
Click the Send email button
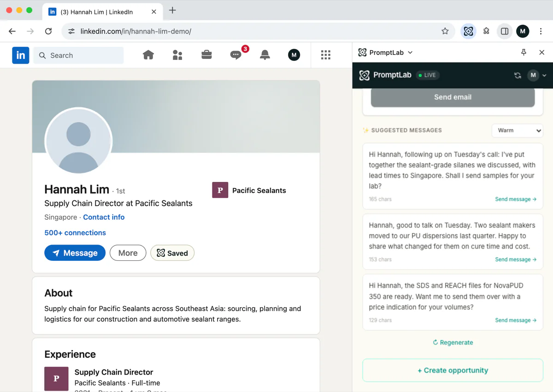(x=453, y=97)
